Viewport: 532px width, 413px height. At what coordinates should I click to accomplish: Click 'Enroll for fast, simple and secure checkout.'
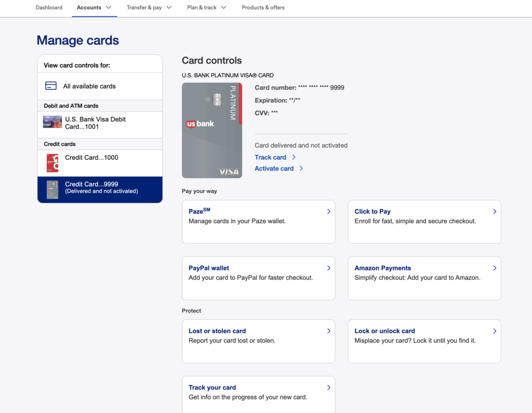415,221
